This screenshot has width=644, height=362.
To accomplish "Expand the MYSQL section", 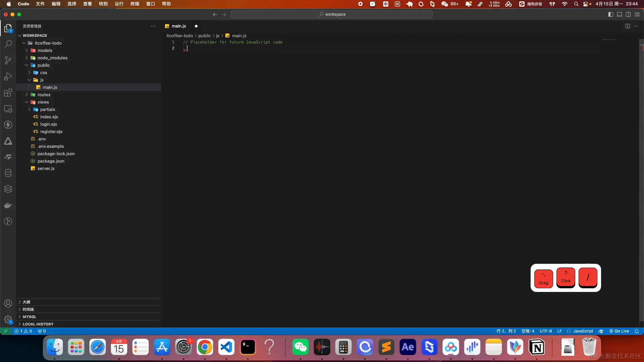I will (30, 317).
